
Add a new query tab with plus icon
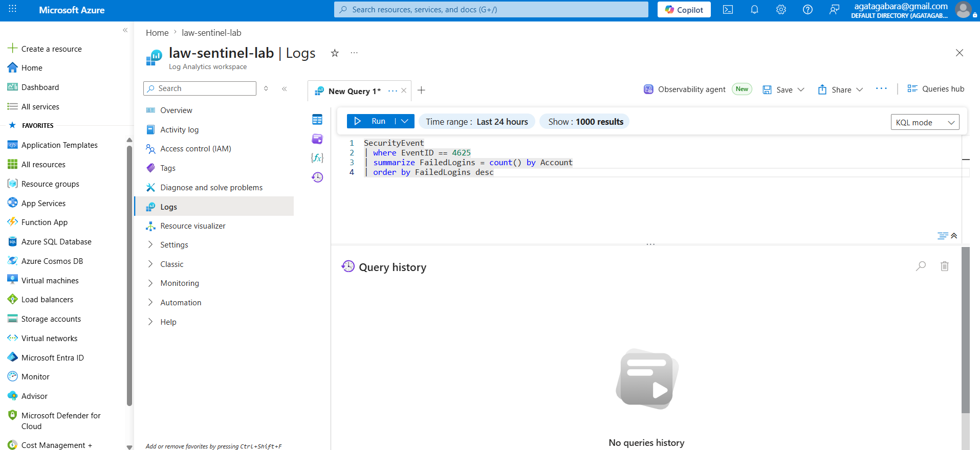(421, 91)
